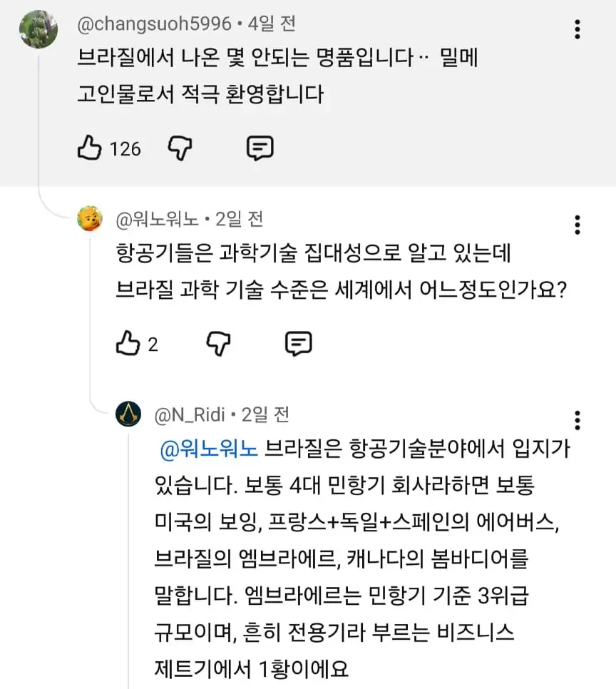Open the '4일 전' timestamp link
The height and width of the screenshot is (689, 616).
[271, 24]
